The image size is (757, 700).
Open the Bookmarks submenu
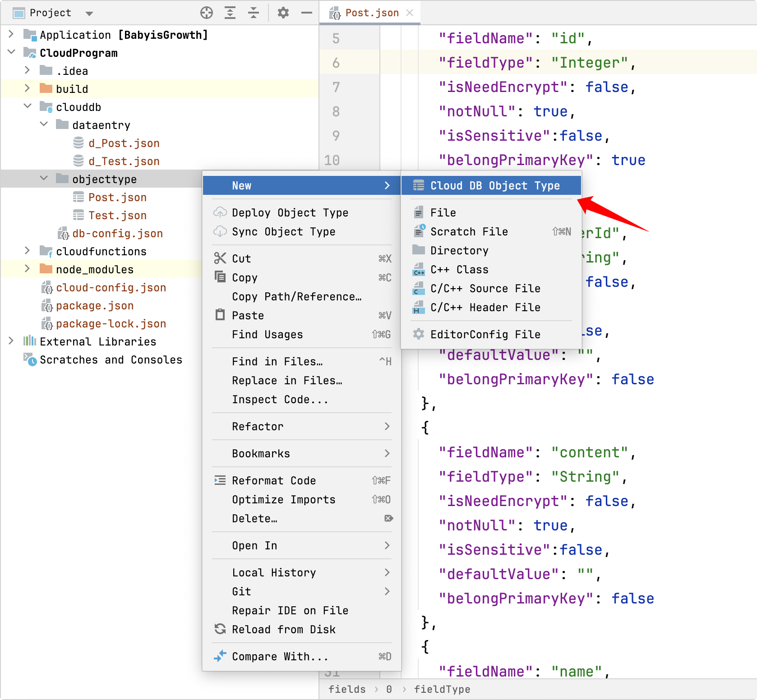pos(301,453)
